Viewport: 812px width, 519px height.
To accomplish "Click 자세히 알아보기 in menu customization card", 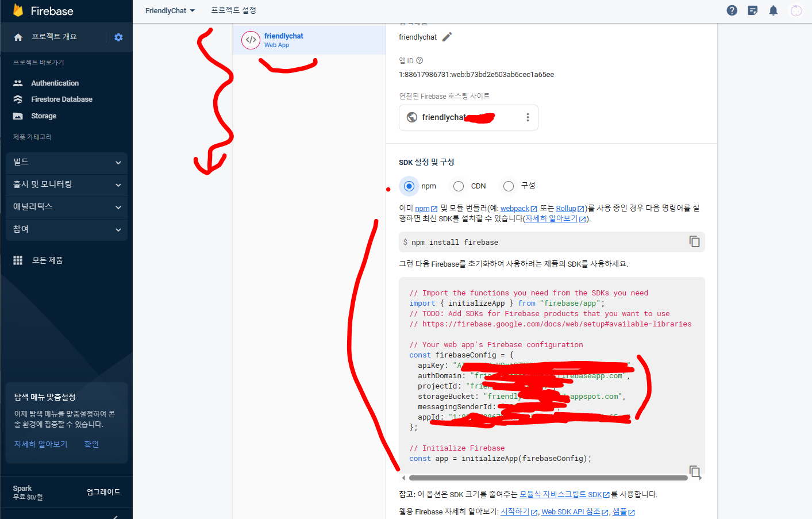I will 41,444.
